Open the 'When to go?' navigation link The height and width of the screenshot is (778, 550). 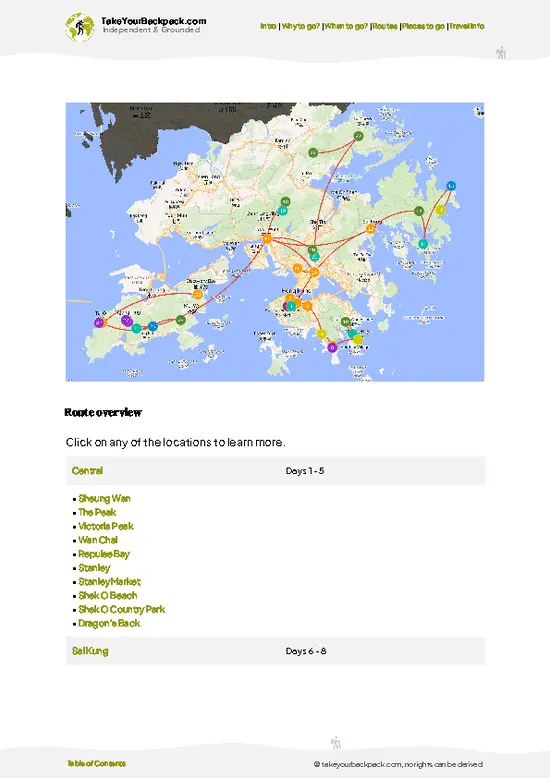346,26
